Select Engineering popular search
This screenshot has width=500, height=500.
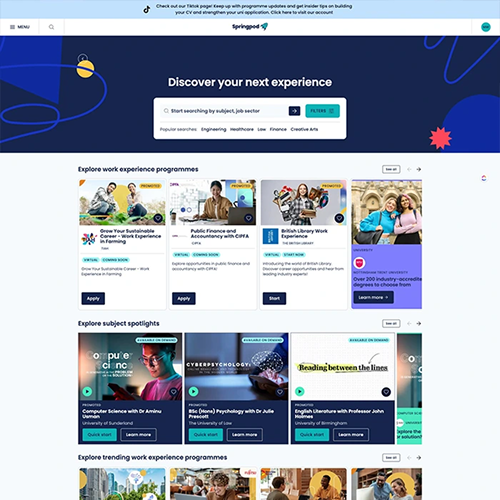point(213,129)
